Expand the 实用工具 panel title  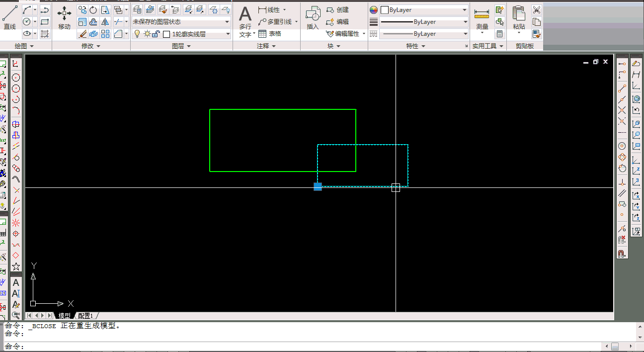click(488, 46)
